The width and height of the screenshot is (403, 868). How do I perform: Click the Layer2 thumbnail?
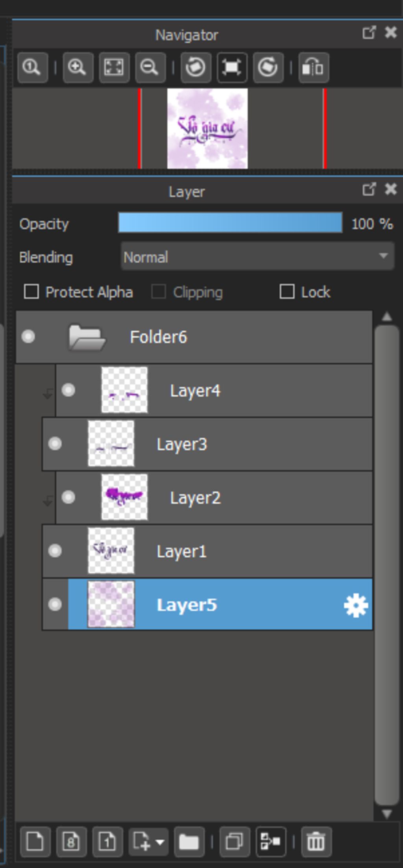[x=124, y=497]
